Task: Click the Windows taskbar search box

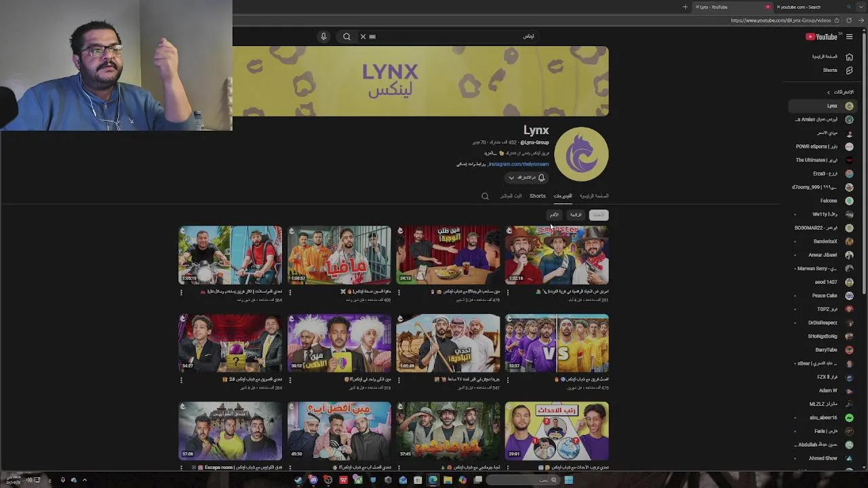Action: pos(524,480)
